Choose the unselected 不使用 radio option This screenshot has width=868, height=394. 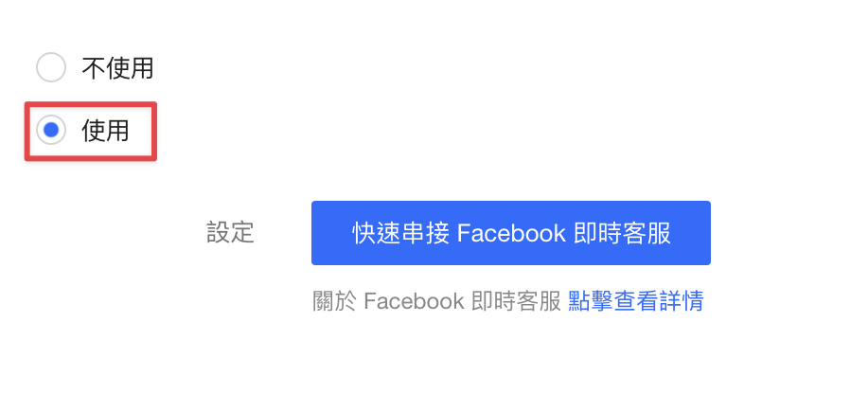[51, 68]
